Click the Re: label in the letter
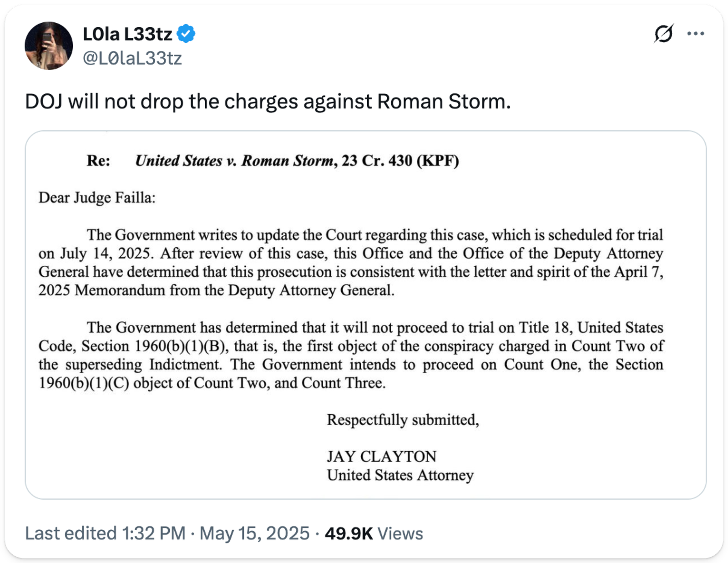This screenshot has height=563, width=728. 98,161
